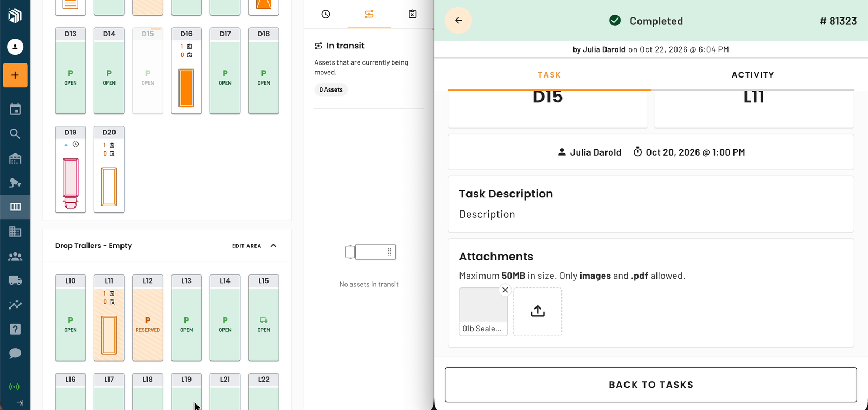Open the help question mark icon
Image resolution: width=868 pixels, height=410 pixels.
click(15, 329)
